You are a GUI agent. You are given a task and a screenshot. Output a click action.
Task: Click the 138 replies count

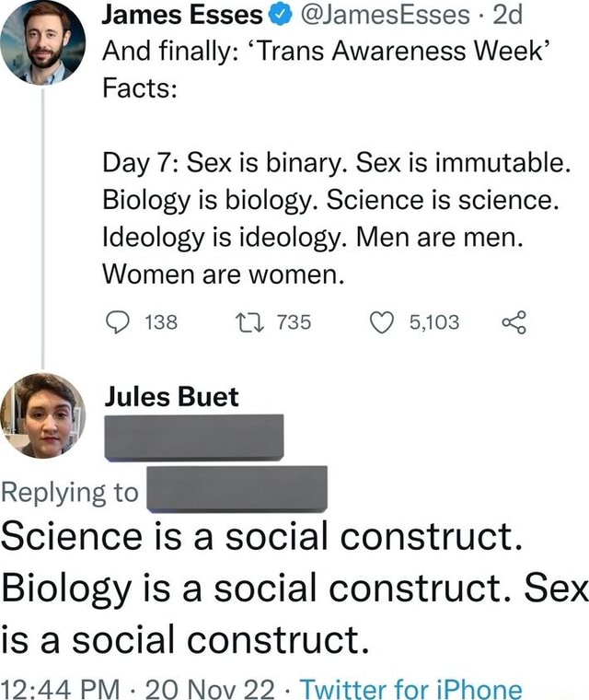pos(161,321)
